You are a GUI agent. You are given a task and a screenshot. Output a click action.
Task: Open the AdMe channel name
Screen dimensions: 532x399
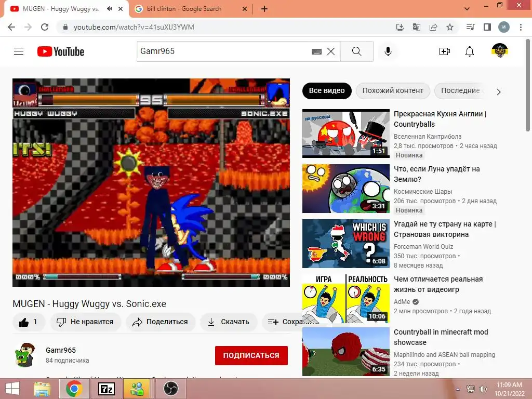coord(402,302)
